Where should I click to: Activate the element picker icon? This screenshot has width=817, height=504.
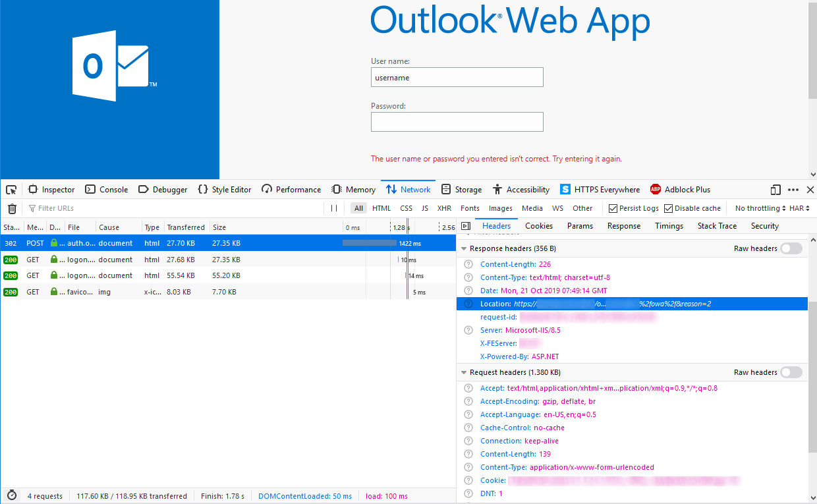coord(11,190)
